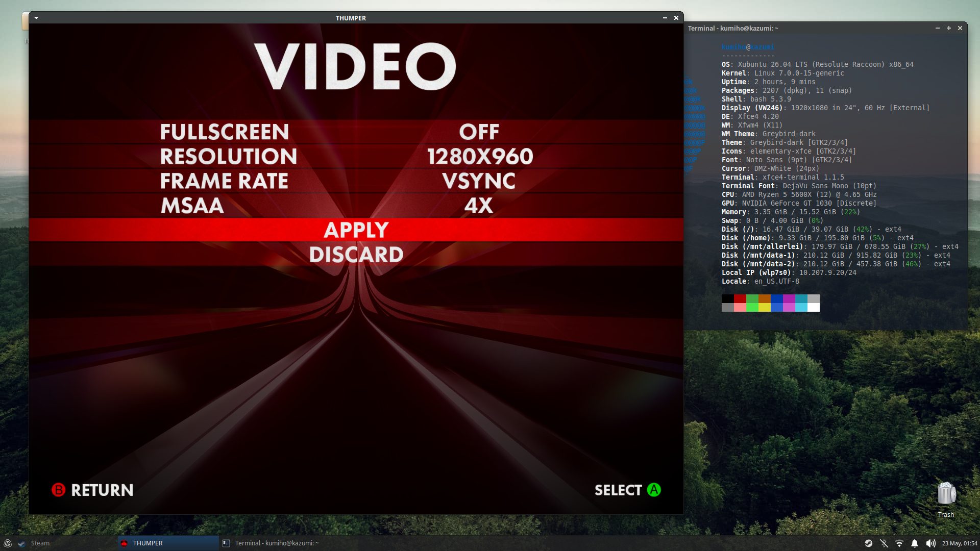This screenshot has height=551, width=980.
Task: Click the 'Memory: 3.35 GiB' line
Action: point(791,212)
